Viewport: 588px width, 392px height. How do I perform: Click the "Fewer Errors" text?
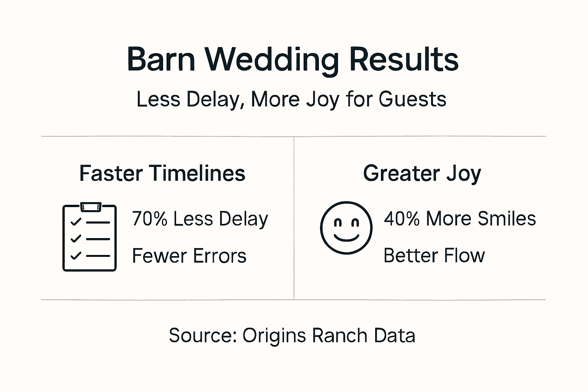point(189,256)
